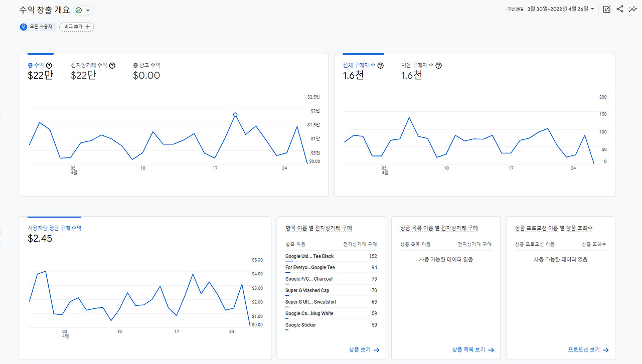This screenshot has height=364, width=642.
Task: Click the 상품 목록 이름 column header
Action: tap(415, 244)
